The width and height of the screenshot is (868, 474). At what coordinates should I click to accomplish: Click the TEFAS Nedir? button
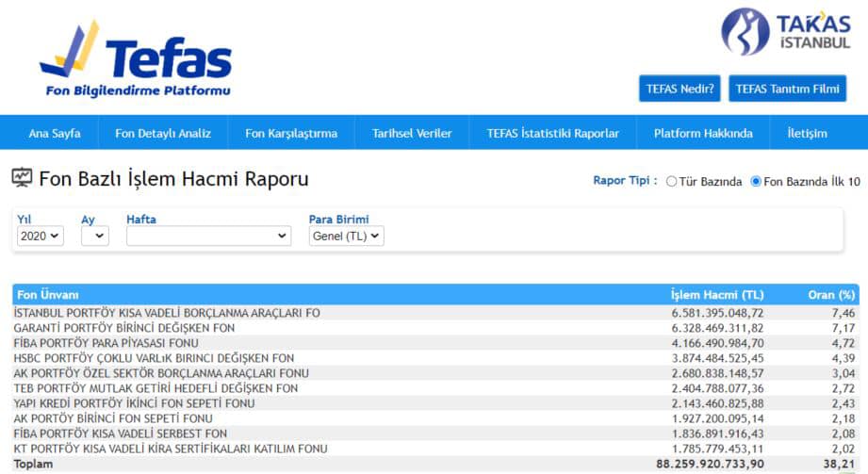(680, 89)
